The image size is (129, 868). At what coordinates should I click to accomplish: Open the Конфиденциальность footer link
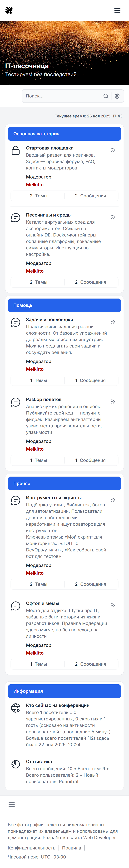[x=31, y=848]
